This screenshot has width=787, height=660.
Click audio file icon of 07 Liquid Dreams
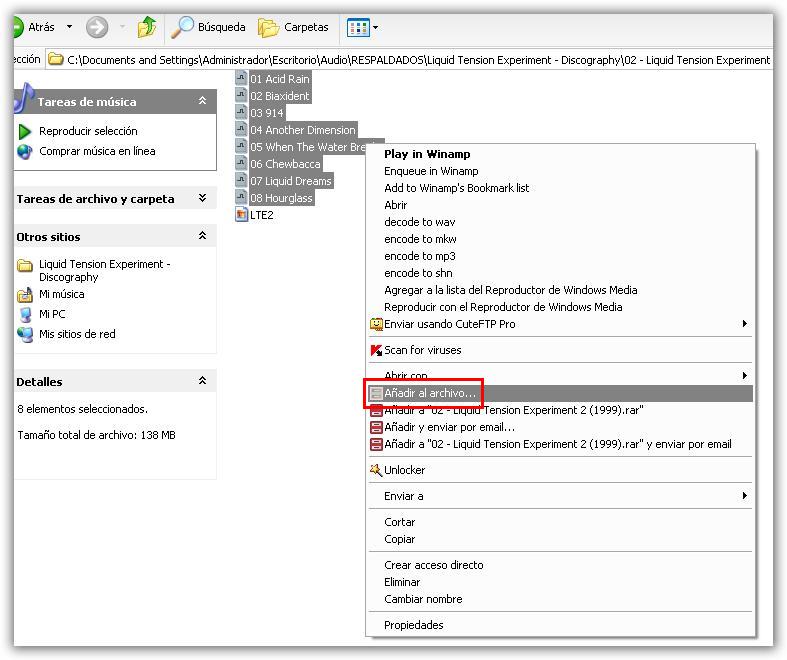(x=241, y=180)
